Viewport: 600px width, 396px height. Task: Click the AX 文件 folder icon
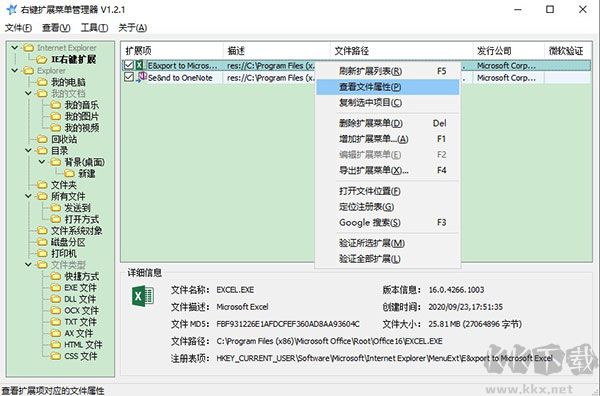55,333
